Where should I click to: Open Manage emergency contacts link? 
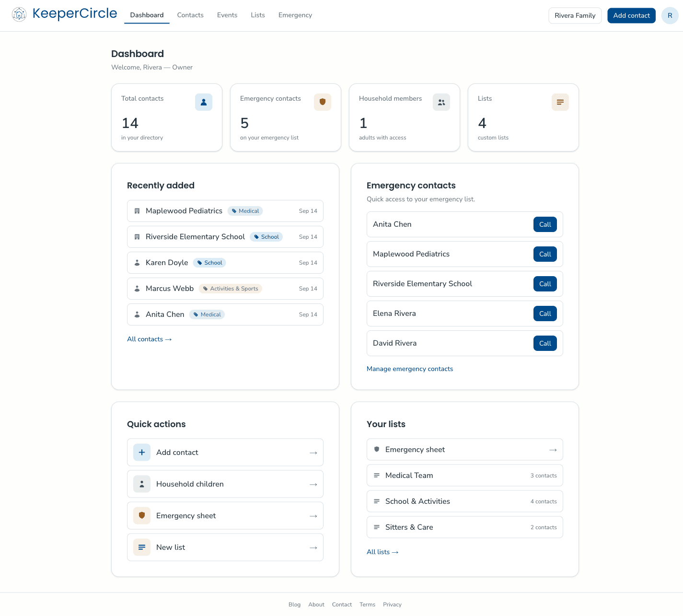(x=410, y=369)
